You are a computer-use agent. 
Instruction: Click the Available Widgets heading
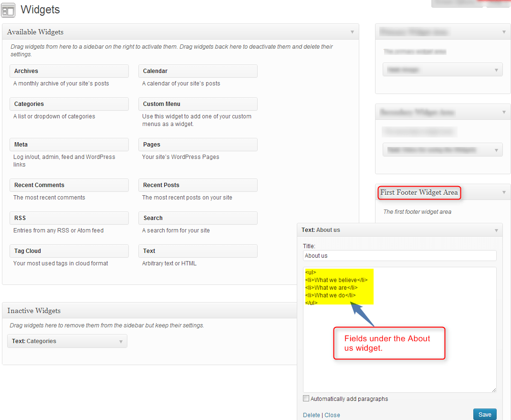35,32
